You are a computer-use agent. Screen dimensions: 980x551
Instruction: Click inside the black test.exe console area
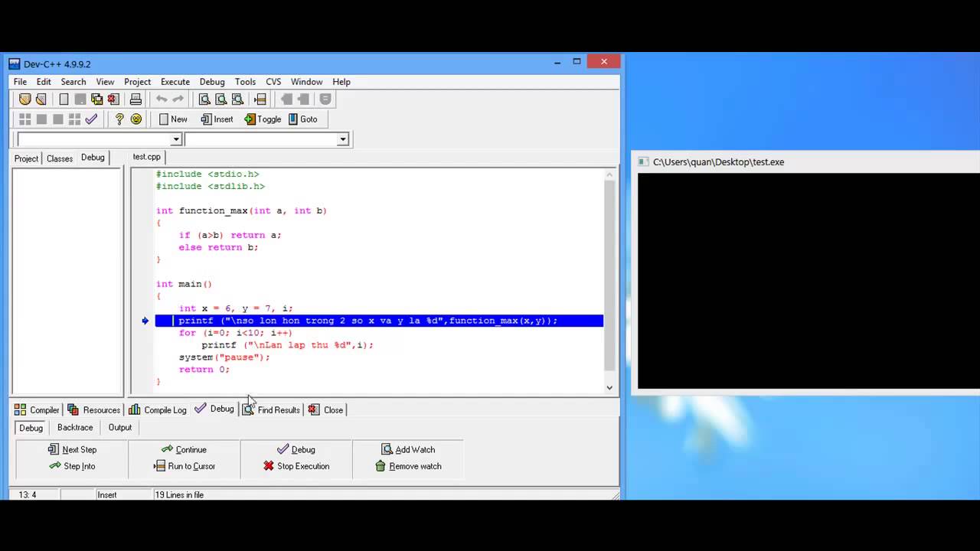[808, 281]
